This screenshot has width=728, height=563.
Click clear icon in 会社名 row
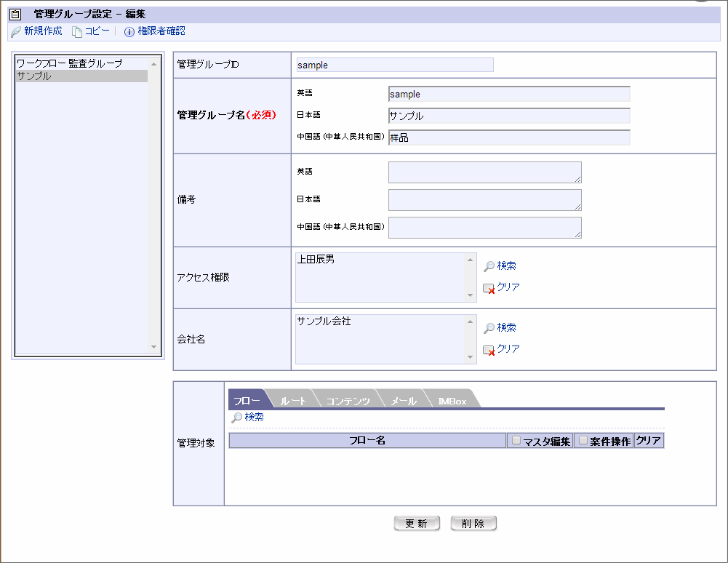pyautogui.click(x=489, y=351)
